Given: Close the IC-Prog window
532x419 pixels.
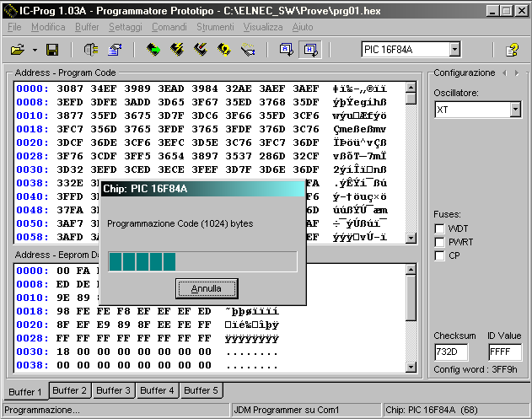Looking at the screenshot, I should pyautogui.click(x=522, y=11).
